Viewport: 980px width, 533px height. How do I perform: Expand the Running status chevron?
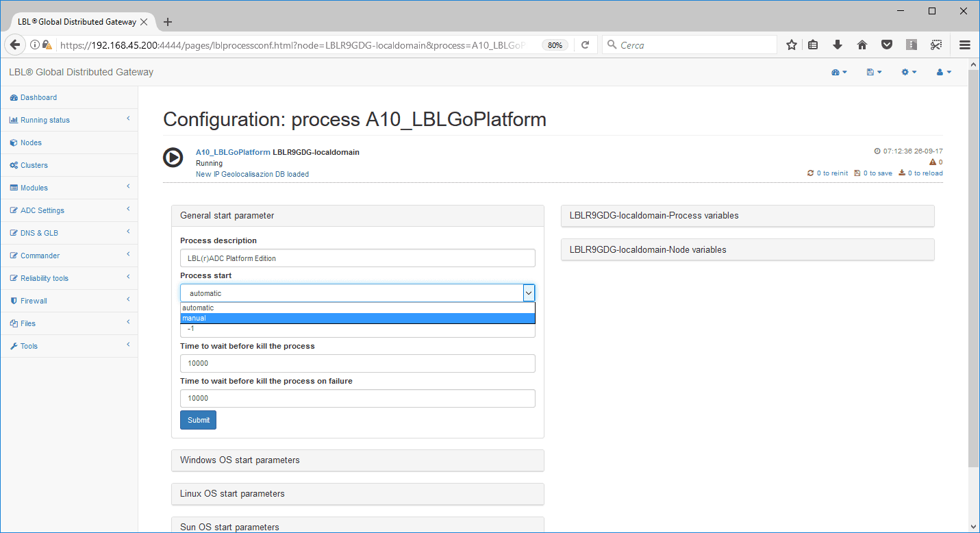pyautogui.click(x=128, y=119)
